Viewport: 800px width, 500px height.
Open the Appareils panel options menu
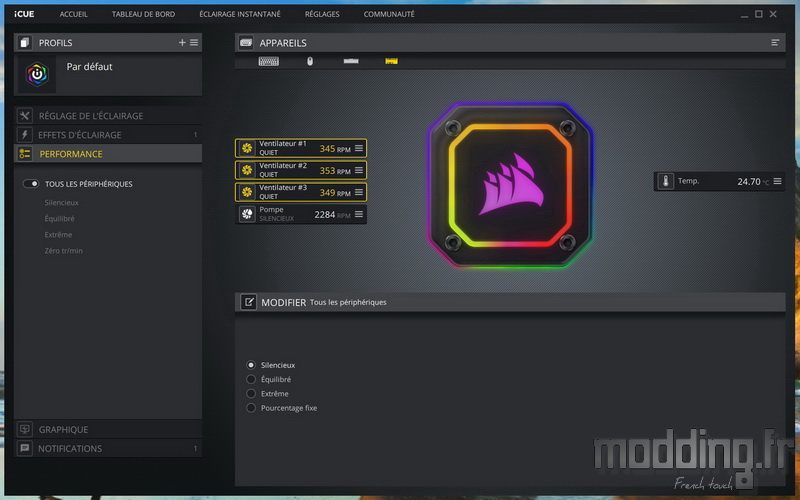click(775, 43)
